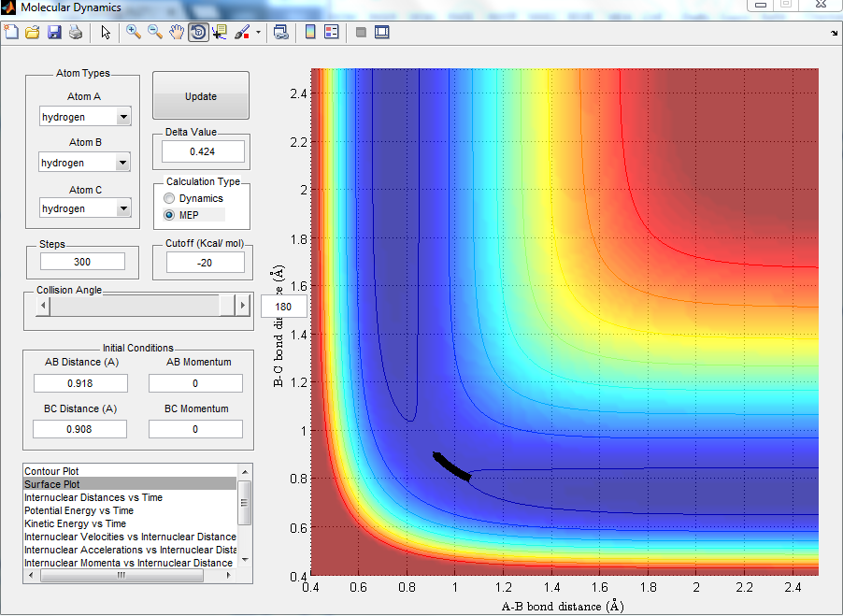Click the Collision Angle slider right arrow

click(x=243, y=306)
